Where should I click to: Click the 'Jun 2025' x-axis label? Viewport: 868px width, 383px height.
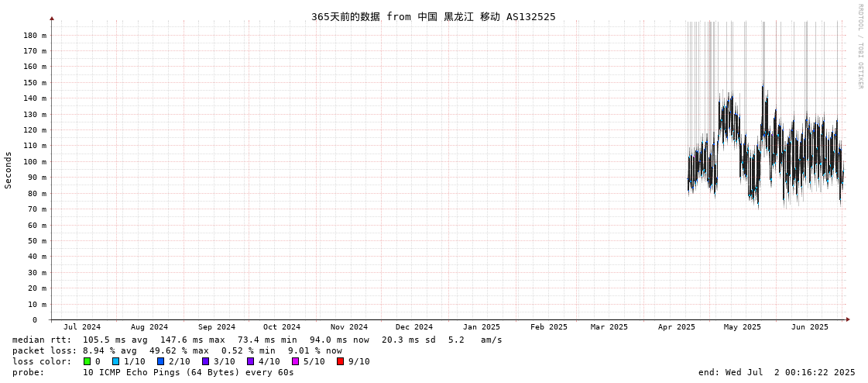tap(810, 327)
